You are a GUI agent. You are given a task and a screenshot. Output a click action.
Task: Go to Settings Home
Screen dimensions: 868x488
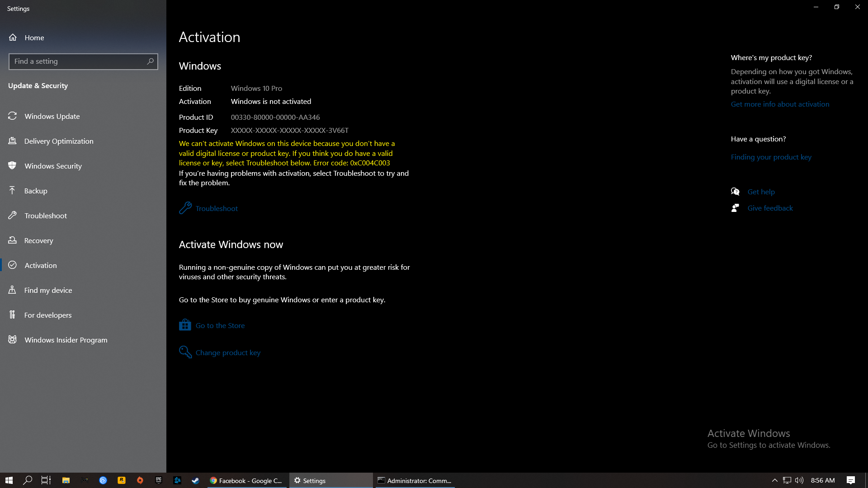(26, 38)
